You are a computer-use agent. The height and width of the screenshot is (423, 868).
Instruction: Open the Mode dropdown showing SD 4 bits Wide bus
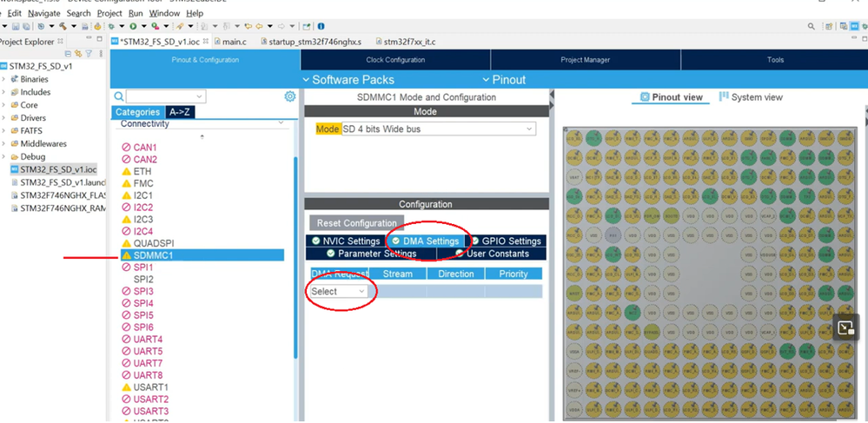(x=439, y=129)
